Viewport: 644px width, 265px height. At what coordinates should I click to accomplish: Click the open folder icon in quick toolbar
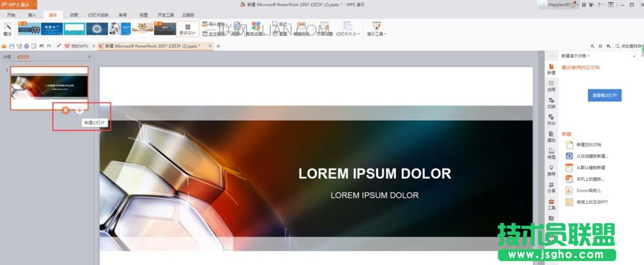point(4,46)
